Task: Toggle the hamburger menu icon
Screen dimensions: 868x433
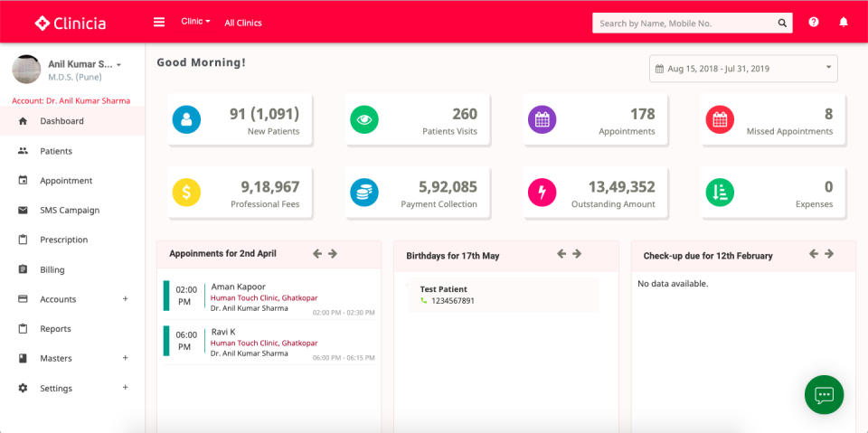Action: 159,23
